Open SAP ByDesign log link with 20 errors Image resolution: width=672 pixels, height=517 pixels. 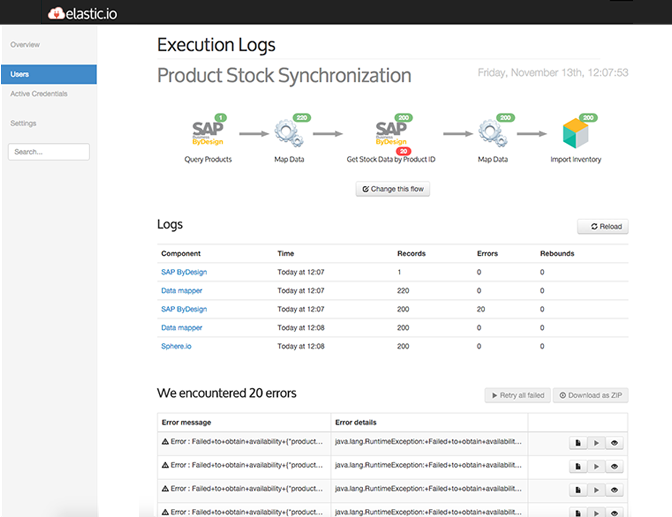184,309
